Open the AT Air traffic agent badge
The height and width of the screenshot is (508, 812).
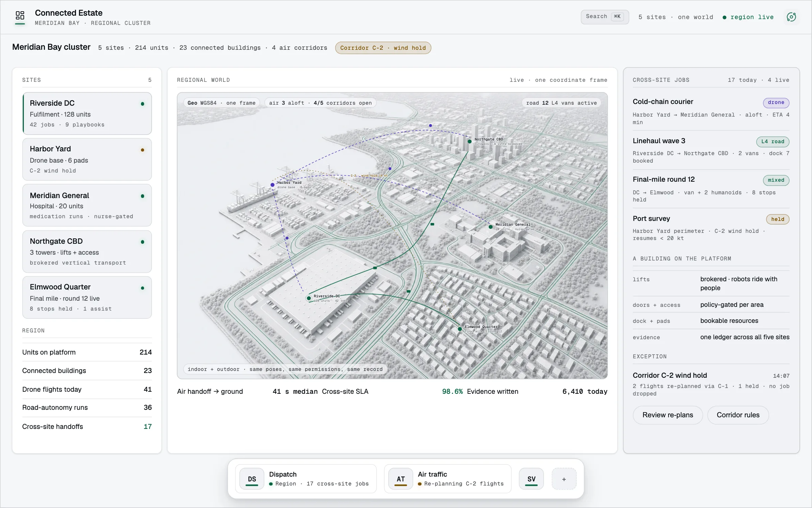tap(401, 479)
